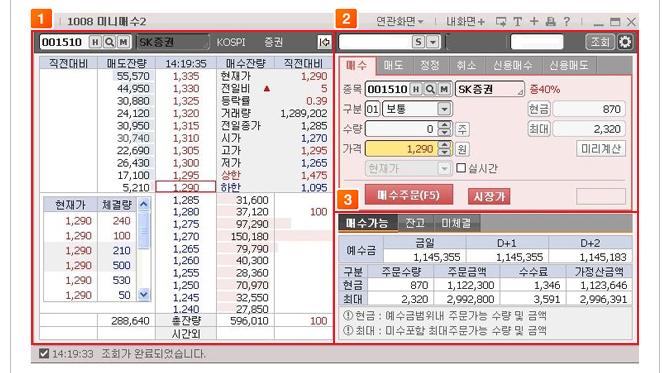The image size is (670, 373).
Task: Click the arrow panel toggle icon next to 증권
Action: (324, 42)
